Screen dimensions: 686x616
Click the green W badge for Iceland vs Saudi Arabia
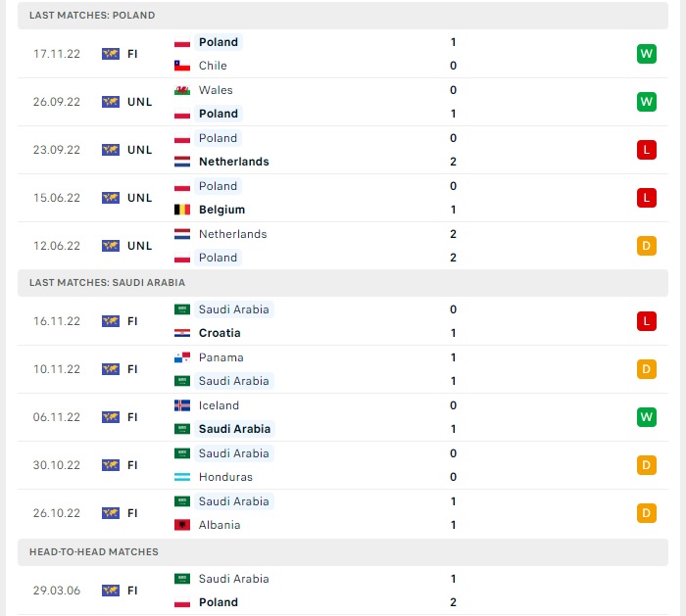point(646,417)
